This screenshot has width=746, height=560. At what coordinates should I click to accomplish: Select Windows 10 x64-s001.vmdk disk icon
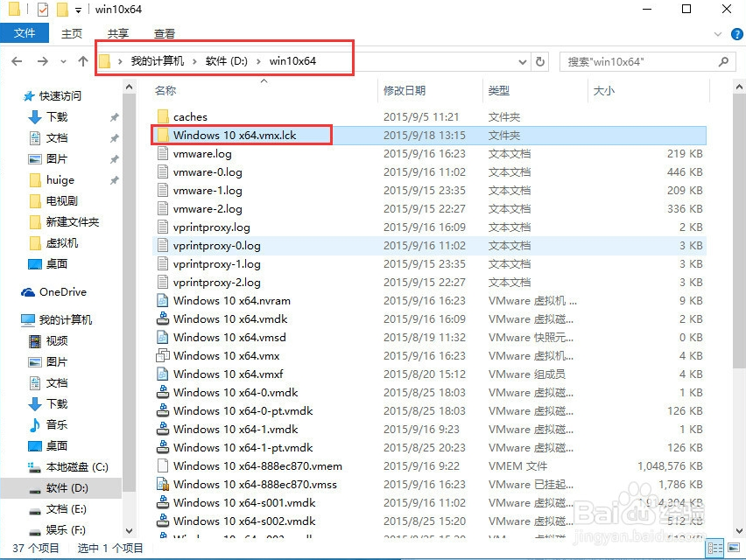tap(163, 502)
